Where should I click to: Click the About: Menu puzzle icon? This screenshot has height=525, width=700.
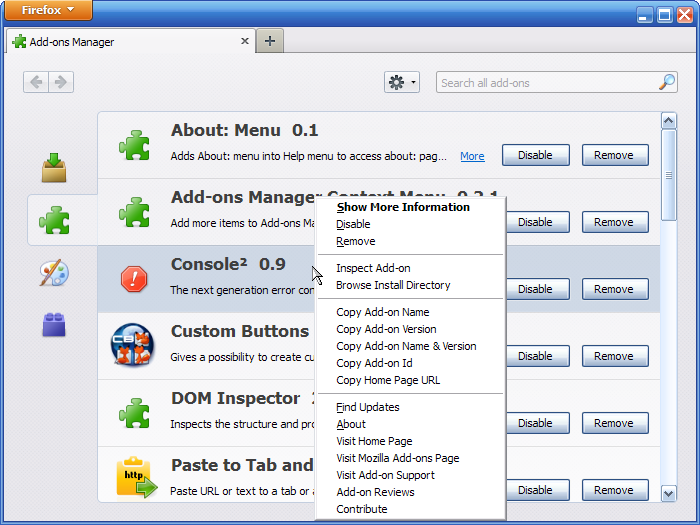[x=134, y=145]
